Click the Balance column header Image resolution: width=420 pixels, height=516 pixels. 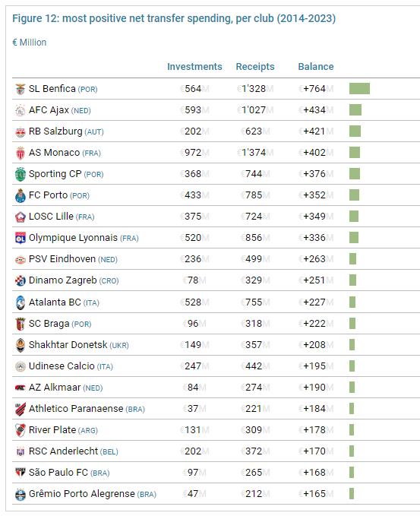[x=316, y=67]
